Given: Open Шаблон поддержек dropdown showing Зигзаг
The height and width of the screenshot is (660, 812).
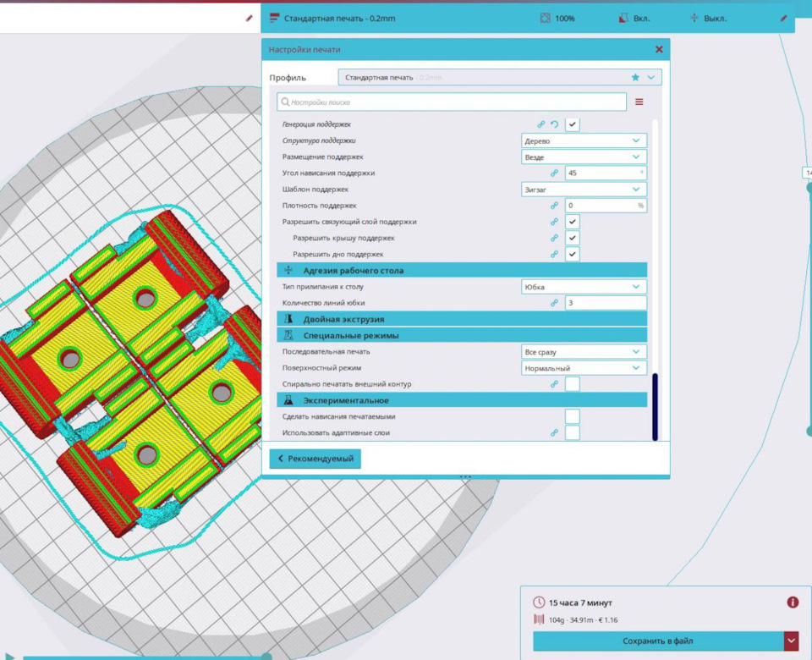Looking at the screenshot, I should (x=584, y=190).
